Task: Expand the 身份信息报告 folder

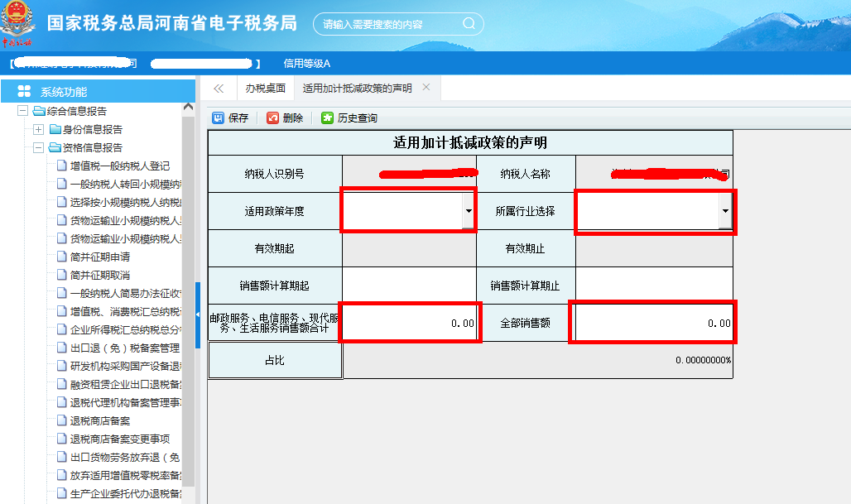Action: pos(40,127)
